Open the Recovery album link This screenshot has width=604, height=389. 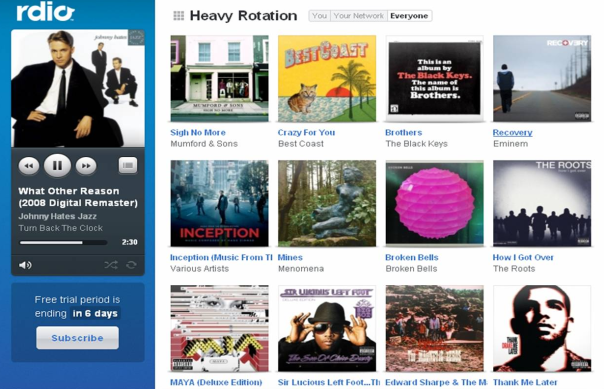click(x=512, y=132)
